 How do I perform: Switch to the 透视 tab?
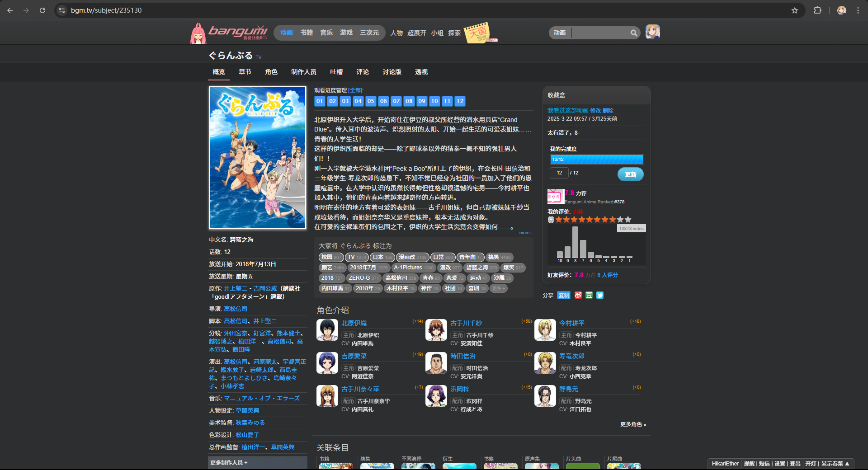(421, 72)
